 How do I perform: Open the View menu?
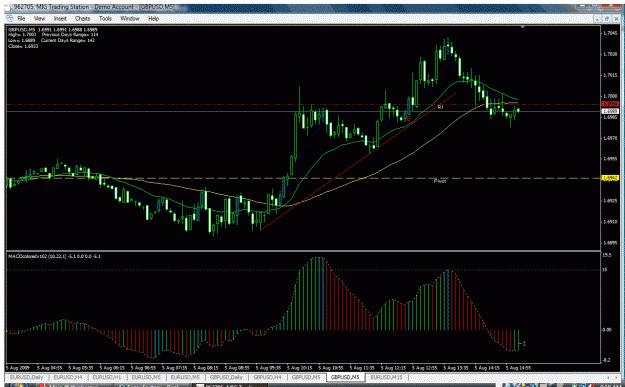(39, 19)
